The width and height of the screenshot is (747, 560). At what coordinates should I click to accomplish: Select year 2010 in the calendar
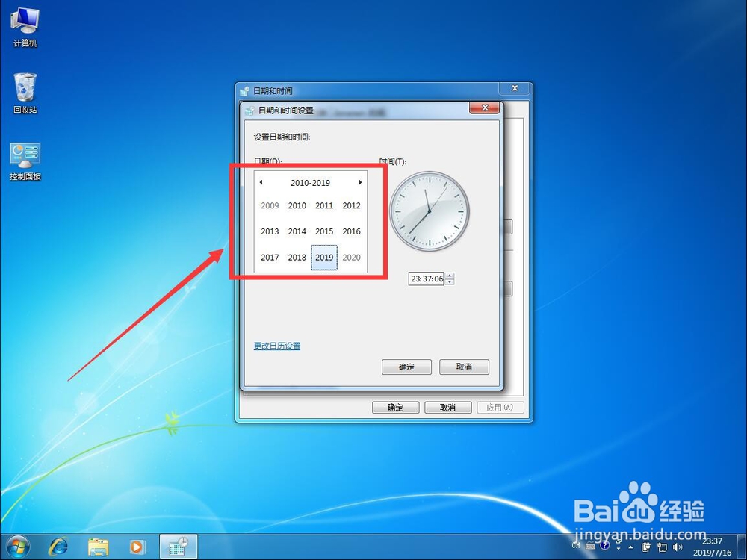click(297, 206)
